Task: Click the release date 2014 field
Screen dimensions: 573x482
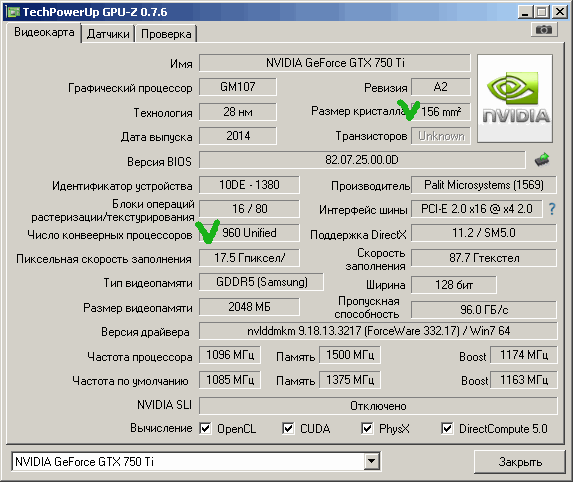Action: pos(238,136)
